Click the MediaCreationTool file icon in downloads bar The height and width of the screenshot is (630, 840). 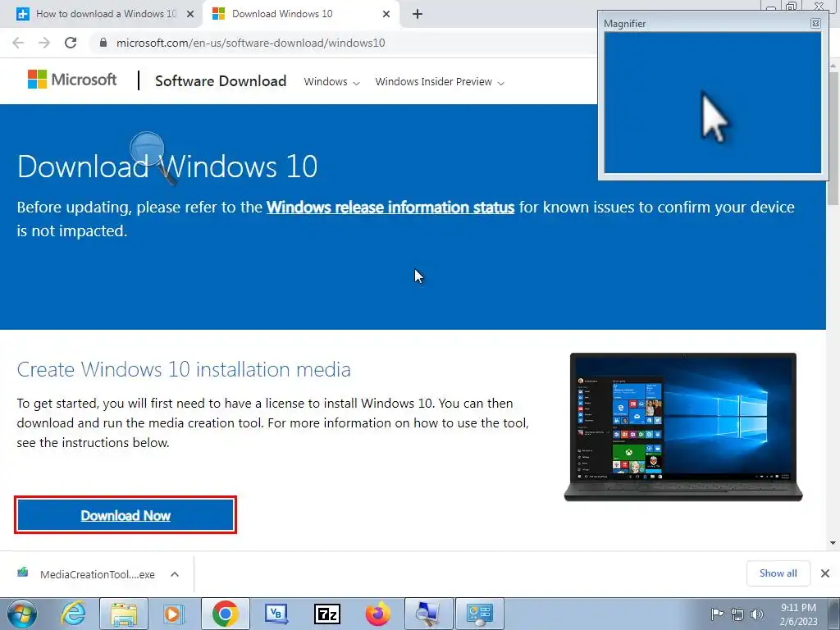tap(22, 573)
